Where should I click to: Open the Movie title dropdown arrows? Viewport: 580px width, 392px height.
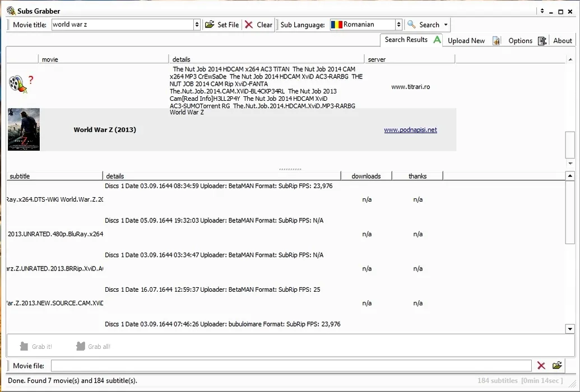click(x=197, y=25)
